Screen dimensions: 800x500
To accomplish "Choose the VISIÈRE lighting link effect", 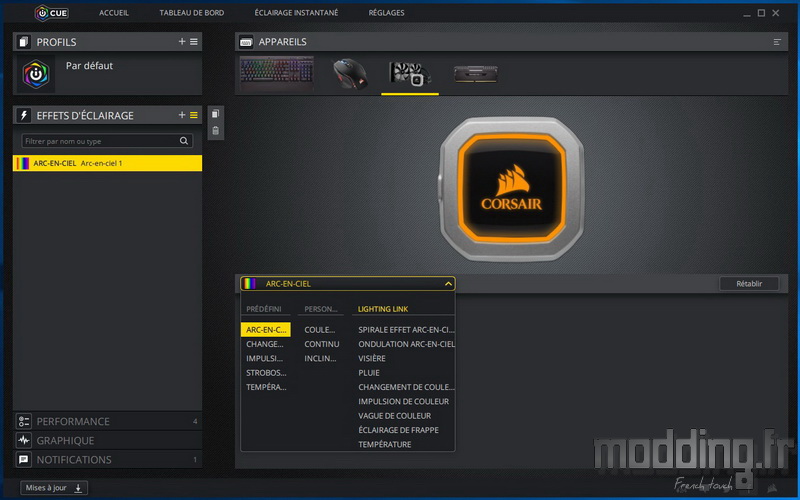I will (372, 358).
